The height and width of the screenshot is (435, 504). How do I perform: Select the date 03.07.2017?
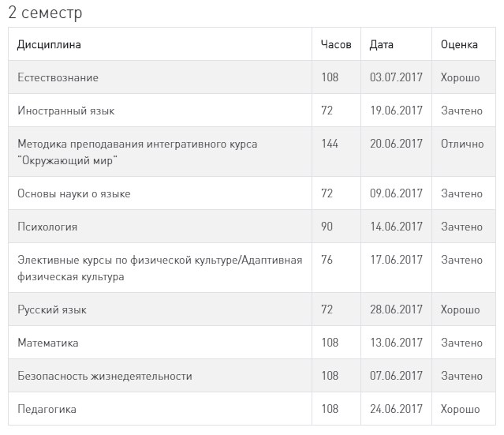396,77
